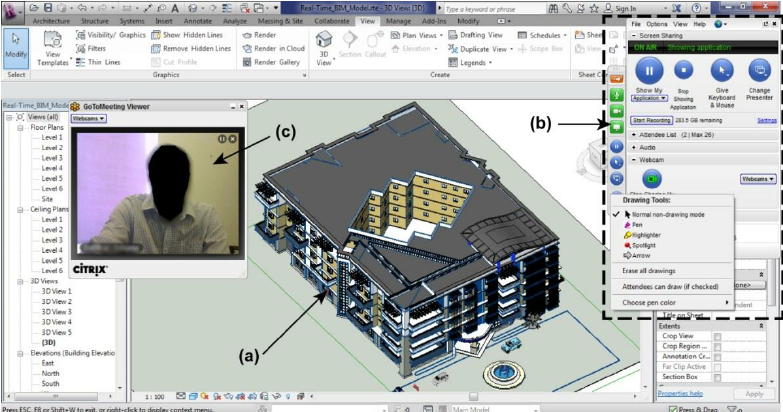Click the Start Recording button
The width and height of the screenshot is (783, 412).
point(651,120)
